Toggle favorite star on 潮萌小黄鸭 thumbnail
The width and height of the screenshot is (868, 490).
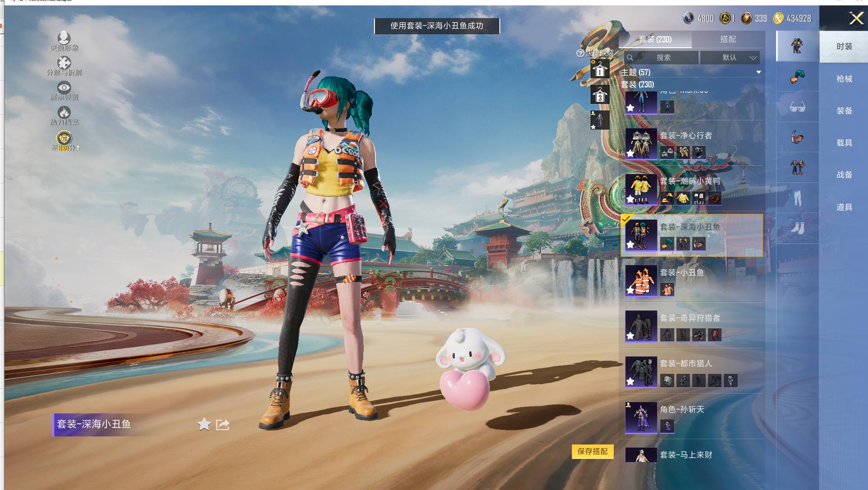(x=630, y=199)
